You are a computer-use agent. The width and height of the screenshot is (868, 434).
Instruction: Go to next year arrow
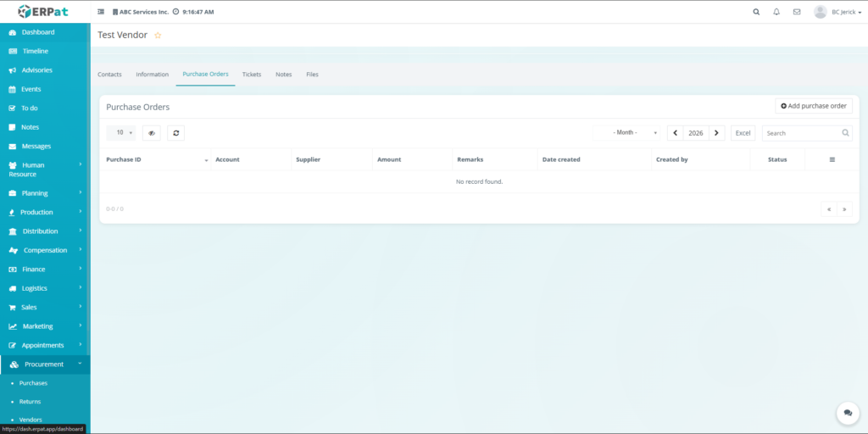click(x=717, y=133)
